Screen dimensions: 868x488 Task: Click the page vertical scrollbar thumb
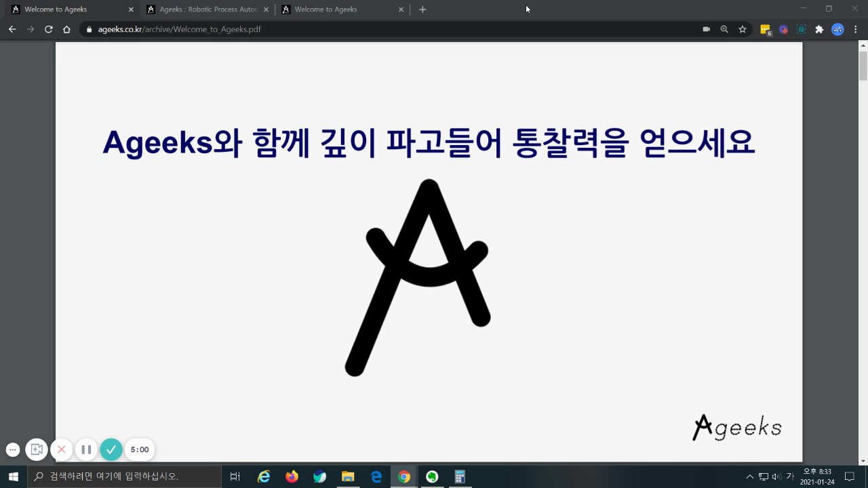[x=863, y=66]
